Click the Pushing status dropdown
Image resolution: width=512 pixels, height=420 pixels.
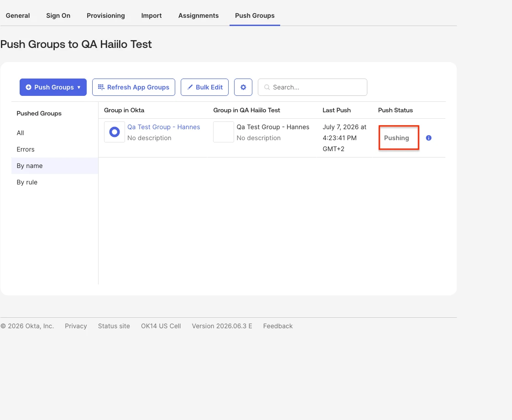pos(399,138)
